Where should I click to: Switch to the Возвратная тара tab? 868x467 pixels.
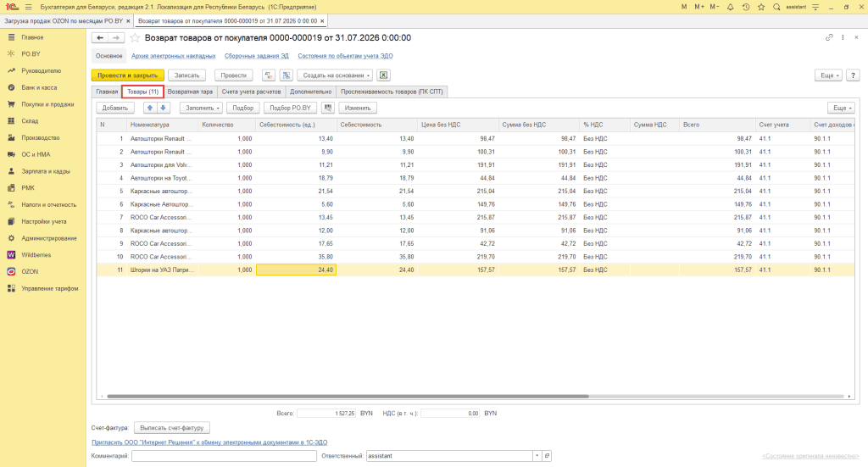190,92
